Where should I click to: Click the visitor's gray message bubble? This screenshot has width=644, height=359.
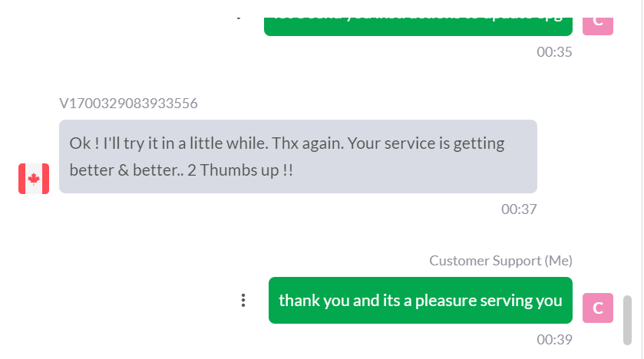(x=298, y=156)
